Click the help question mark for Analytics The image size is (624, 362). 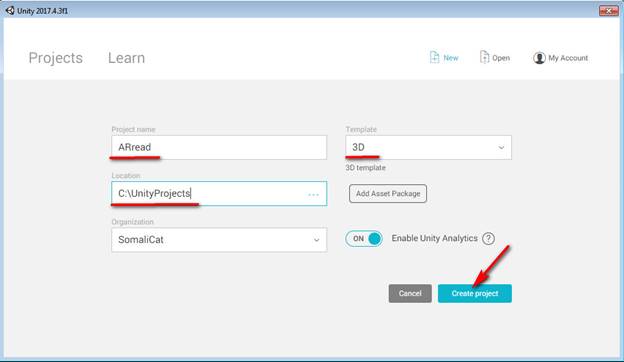pos(488,239)
